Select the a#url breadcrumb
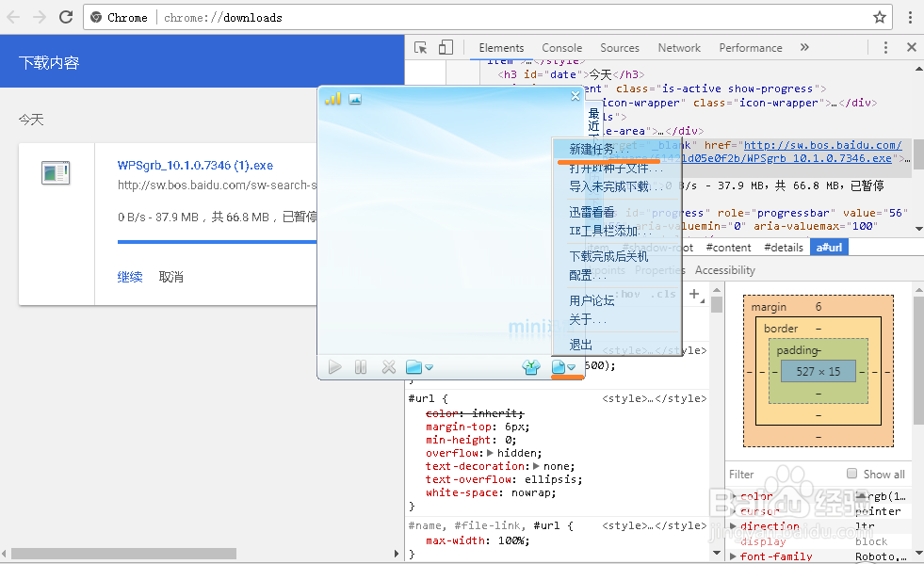This screenshot has width=924, height=564. [829, 248]
